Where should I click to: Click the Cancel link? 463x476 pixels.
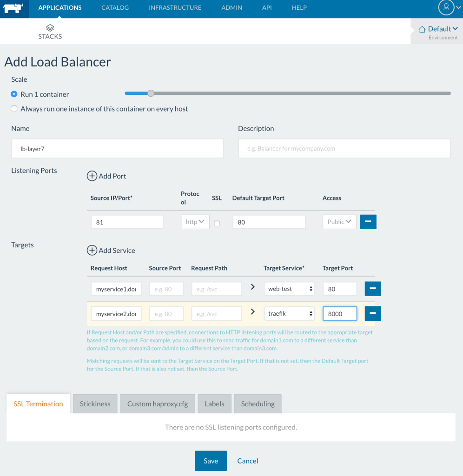tap(247, 461)
